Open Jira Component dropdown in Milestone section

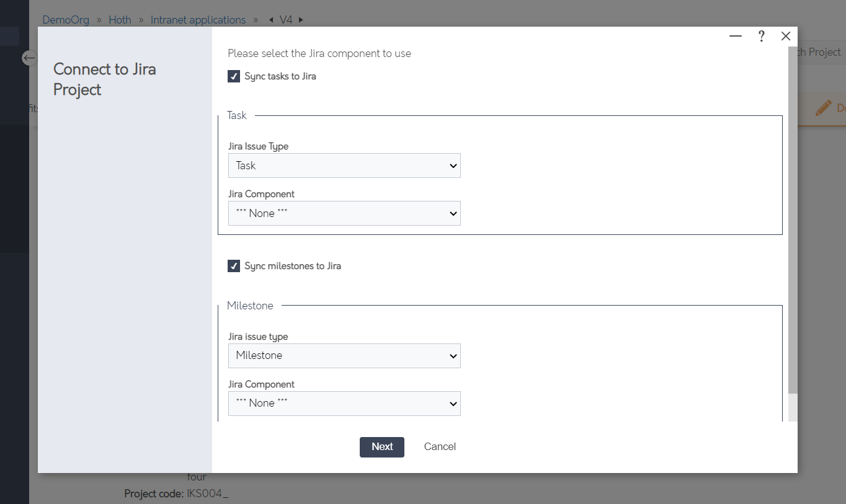pyautogui.click(x=344, y=403)
